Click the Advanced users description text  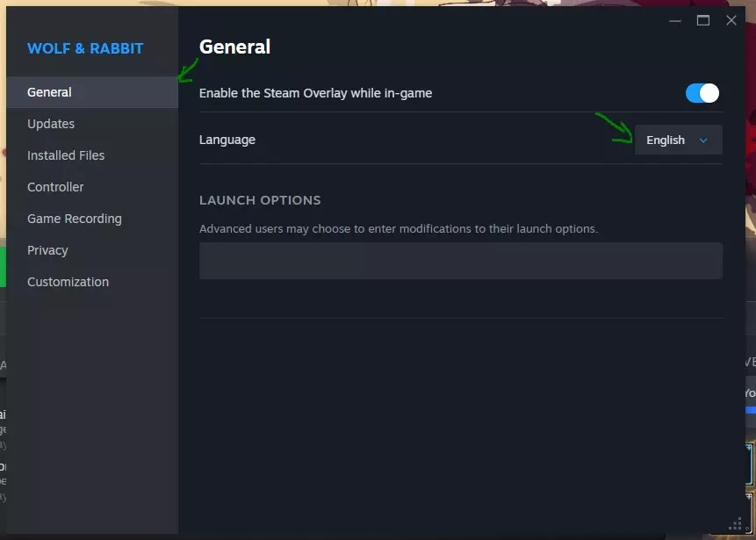click(398, 228)
